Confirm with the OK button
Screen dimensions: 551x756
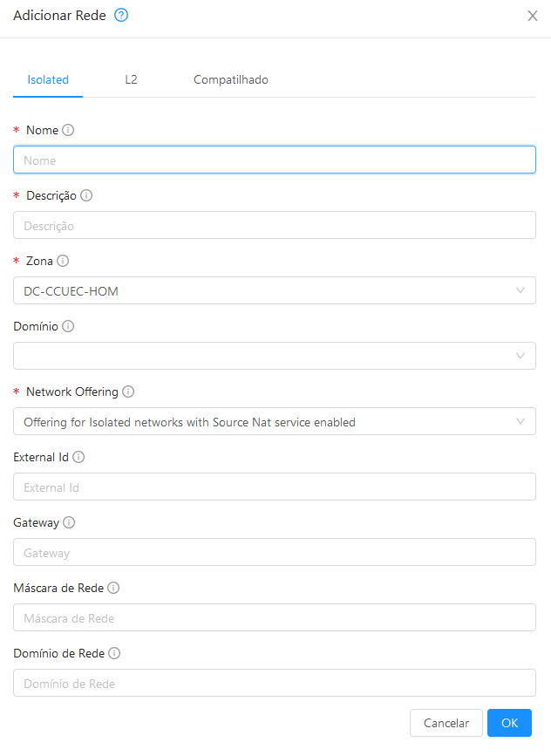pyautogui.click(x=509, y=723)
